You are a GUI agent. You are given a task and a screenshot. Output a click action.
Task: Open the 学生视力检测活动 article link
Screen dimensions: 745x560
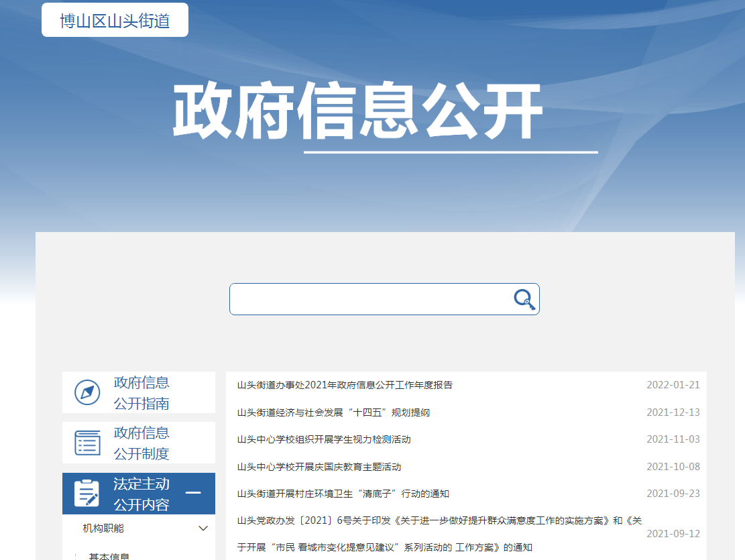click(x=324, y=439)
